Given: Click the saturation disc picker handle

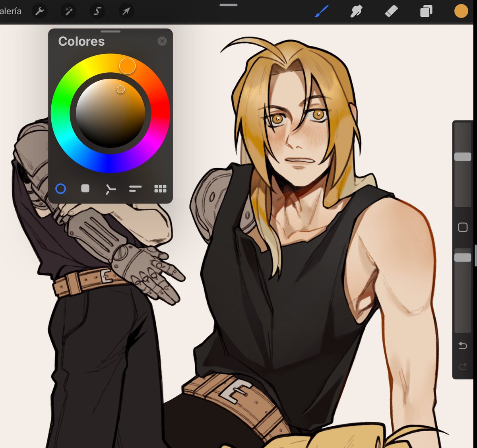Looking at the screenshot, I should tap(120, 89).
